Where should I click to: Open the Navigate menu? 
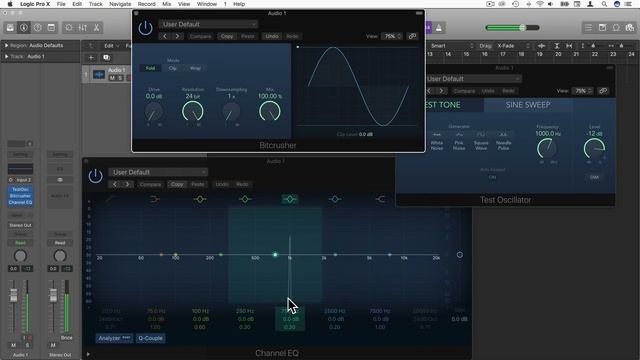coord(120,4)
